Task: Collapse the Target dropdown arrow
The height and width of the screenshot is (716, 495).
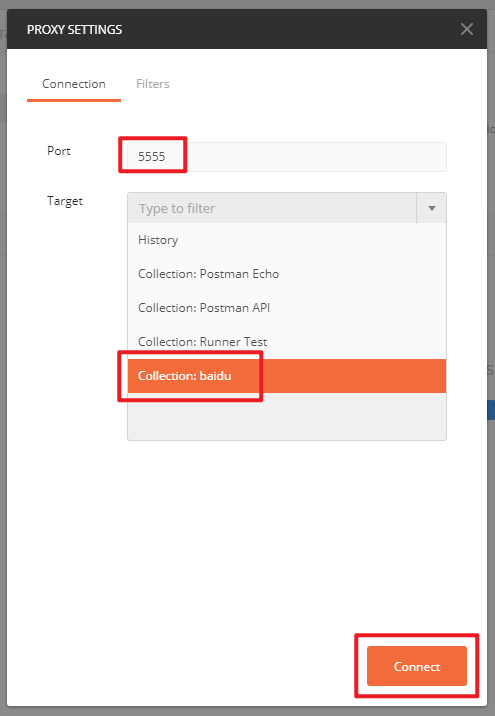Action: [432, 208]
